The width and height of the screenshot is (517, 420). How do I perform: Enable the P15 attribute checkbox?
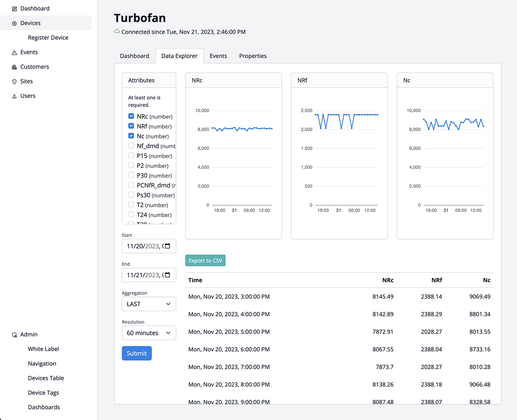pyautogui.click(x=131, y=156)
